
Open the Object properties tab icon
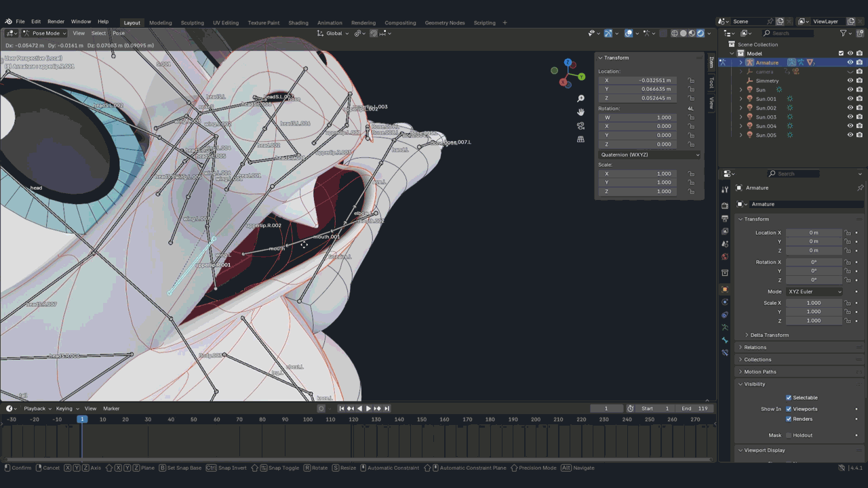pos(725,289)
